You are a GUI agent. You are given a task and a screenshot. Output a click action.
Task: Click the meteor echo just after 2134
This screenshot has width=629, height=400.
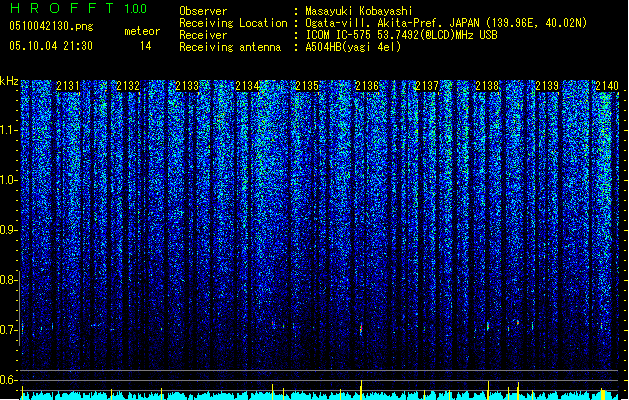pyautogui.click(x=273, y=323)
